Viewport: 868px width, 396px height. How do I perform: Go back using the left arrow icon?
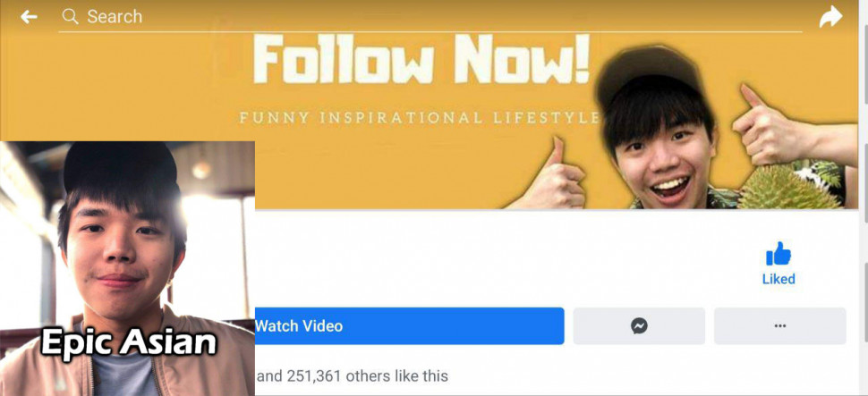point(29,17)
